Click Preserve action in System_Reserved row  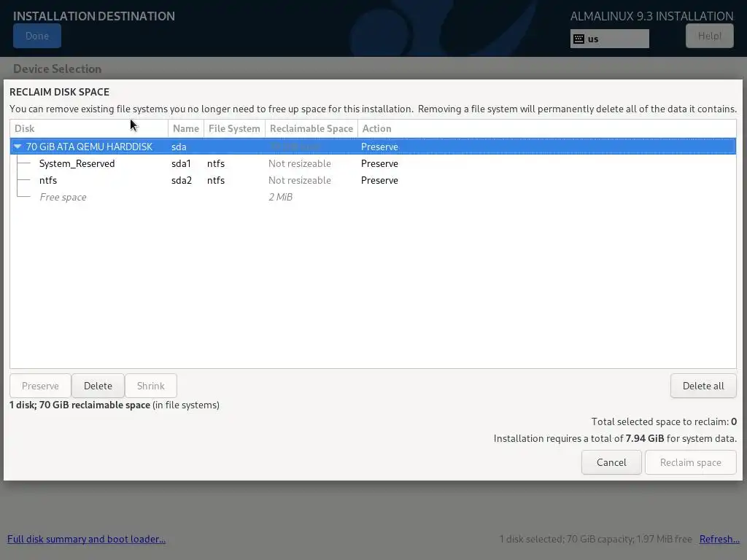click(379, 163)
